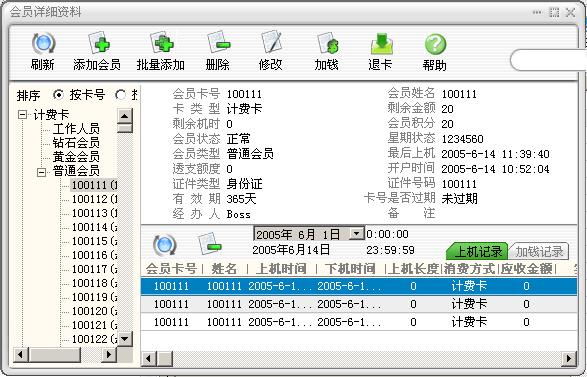Click the 姓名 column header
The image size is (587, 377).
[225, 268]
